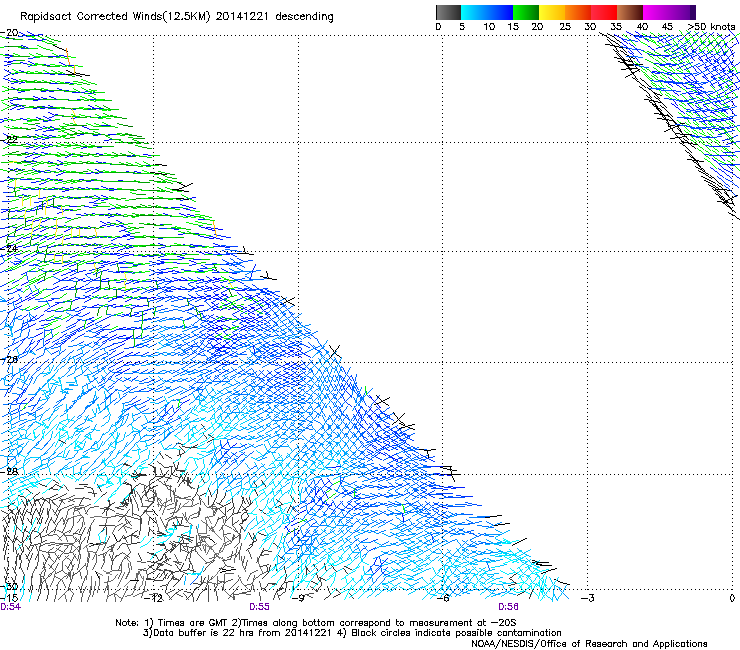
Task: Click the 'Data buffer is 22 hrs' note line
Action: pos(352,633)
